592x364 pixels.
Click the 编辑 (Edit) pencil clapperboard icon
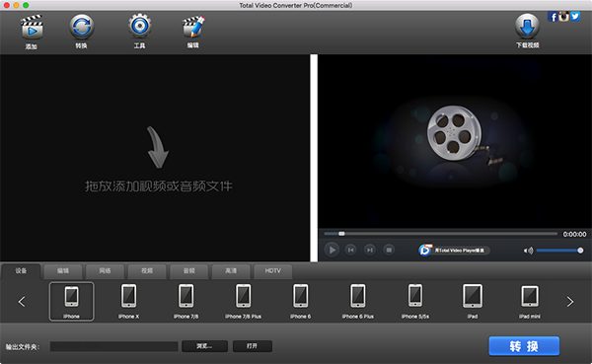pyautogui.click(x=193, y=27)
